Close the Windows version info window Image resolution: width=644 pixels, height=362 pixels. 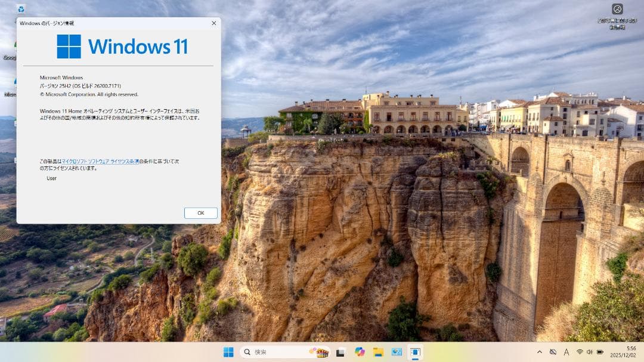click(x=213, y=23)
